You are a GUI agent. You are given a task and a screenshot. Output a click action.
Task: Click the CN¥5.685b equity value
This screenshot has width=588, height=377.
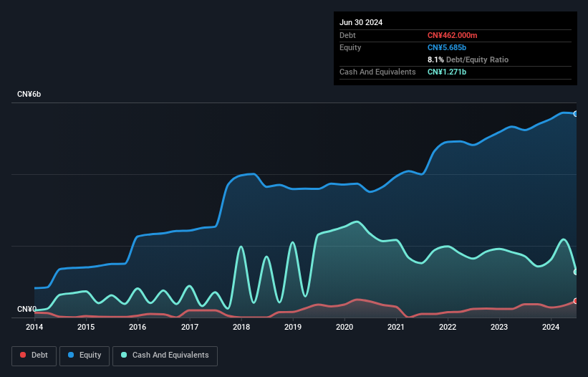click(x=447, y=47)
